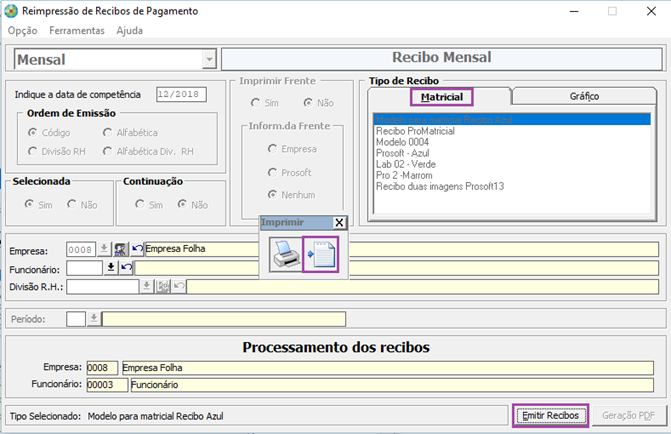Click Processamento Funcionário code field 00003
This screenshot has width=671, height=434.
coord(107,385)
